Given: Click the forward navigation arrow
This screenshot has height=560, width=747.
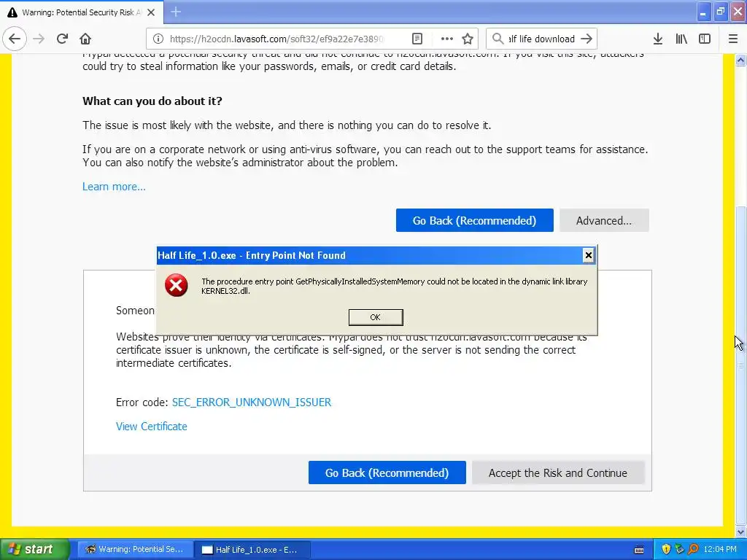Looking at the screenshot, I should coord(39,39).
